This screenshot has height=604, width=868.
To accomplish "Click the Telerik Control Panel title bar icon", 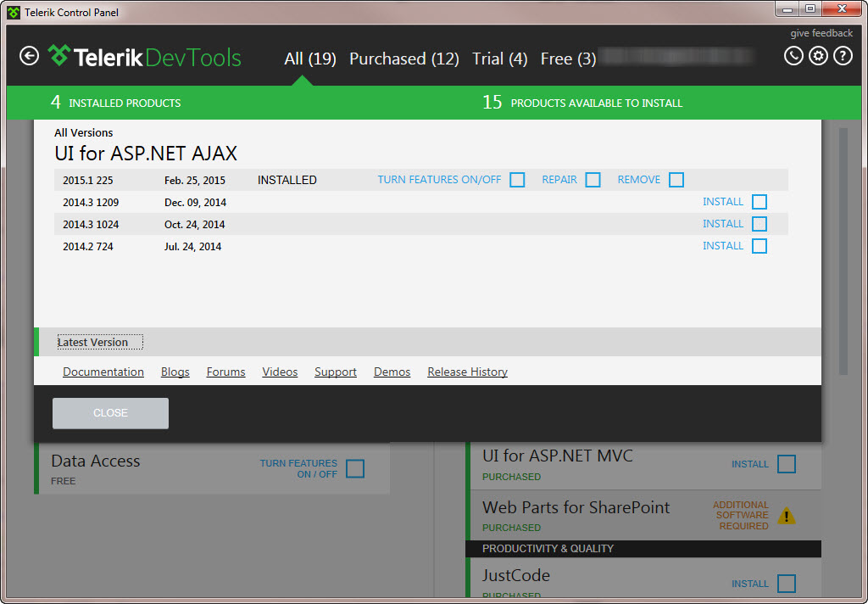I will 14,12.
